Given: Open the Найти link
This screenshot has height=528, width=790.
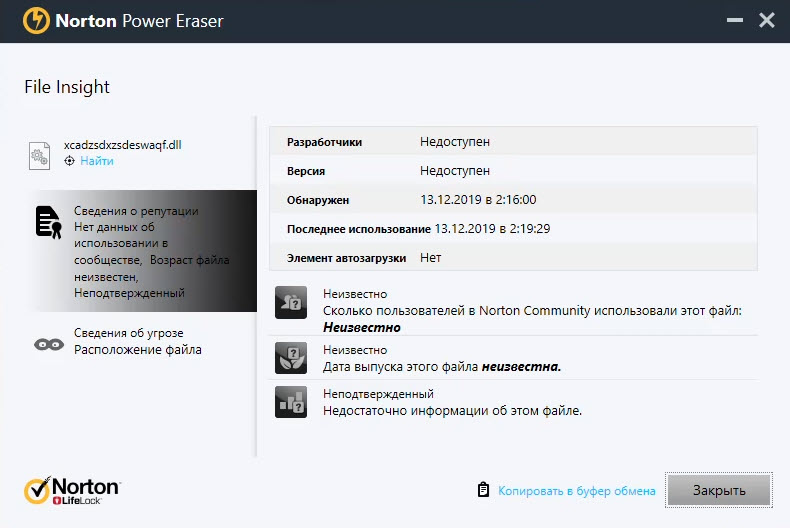Looking at the screenshot, I should click(97, 161).
